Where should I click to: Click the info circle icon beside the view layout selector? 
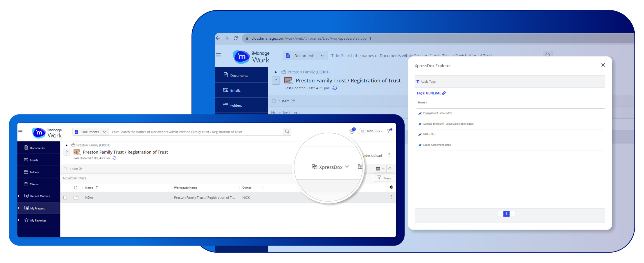[390, 168]
